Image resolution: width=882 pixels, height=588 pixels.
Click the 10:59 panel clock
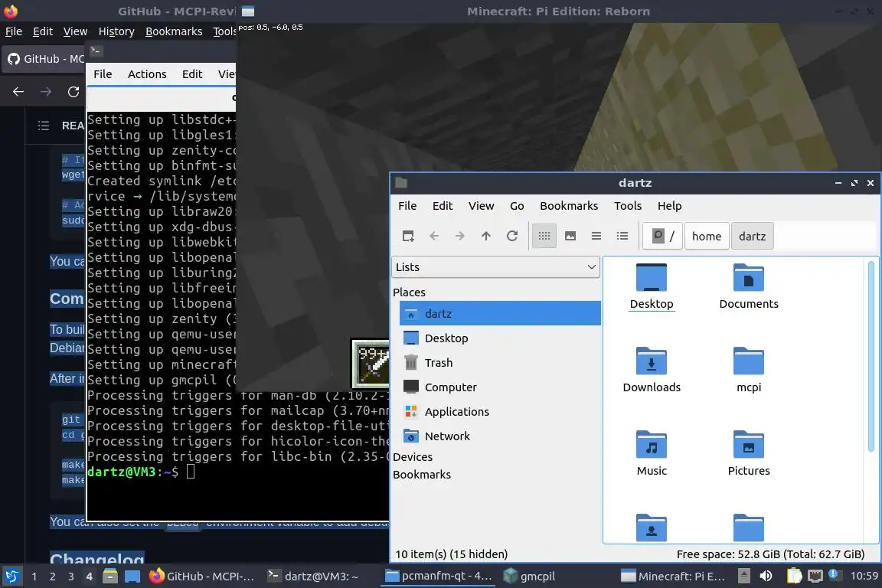click(864, 577)
